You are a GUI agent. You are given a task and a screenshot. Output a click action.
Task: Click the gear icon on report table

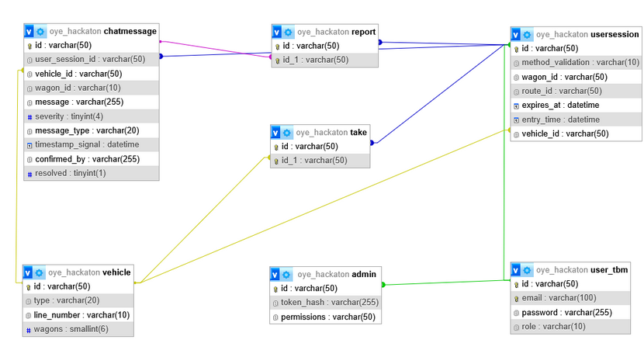pyautogui.click(x=288, y=32)
